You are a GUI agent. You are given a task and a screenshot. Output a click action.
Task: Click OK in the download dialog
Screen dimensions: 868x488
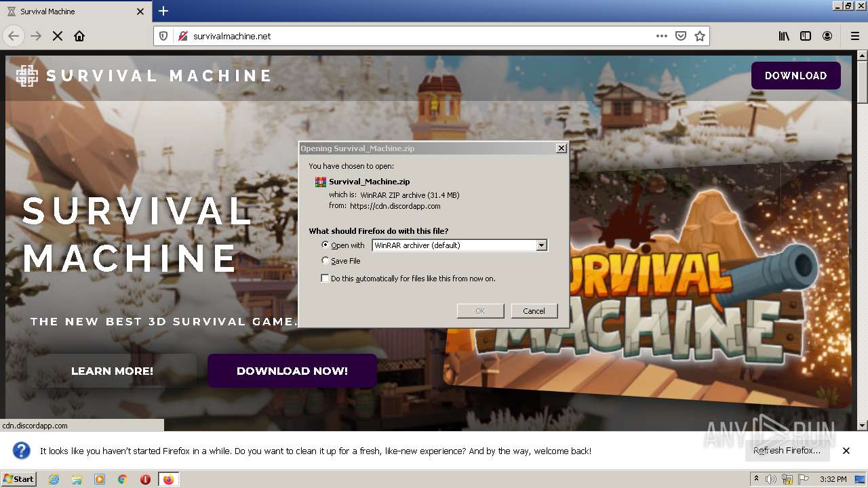pos(480,311)
